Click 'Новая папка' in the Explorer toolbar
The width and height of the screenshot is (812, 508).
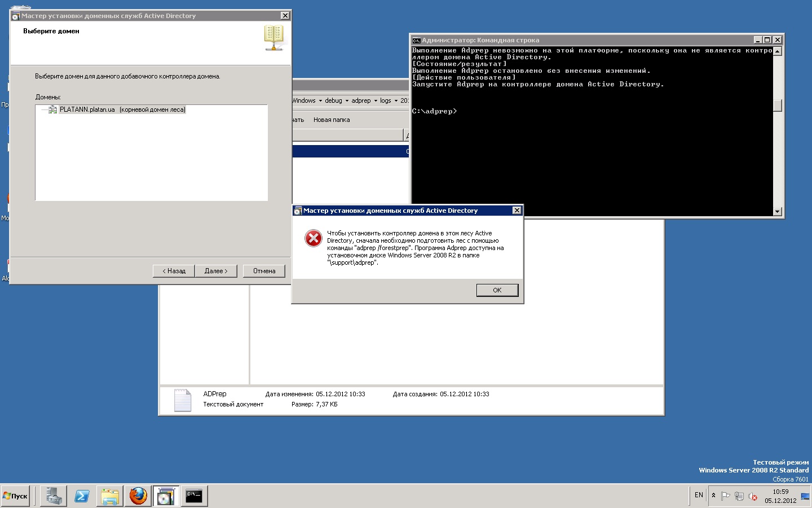click(x=332, y=120)
